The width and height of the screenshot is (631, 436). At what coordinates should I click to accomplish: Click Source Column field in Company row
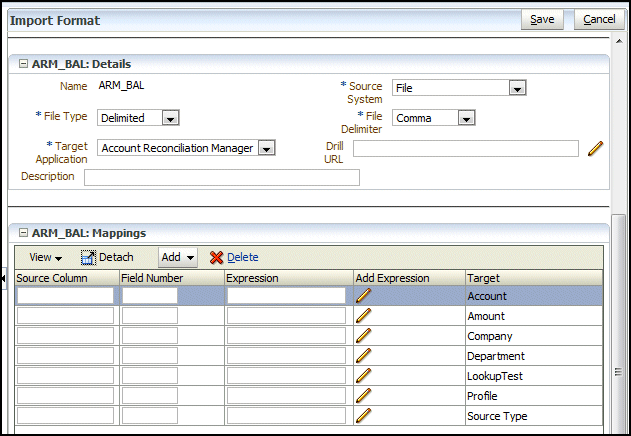(x=65, y=336)
